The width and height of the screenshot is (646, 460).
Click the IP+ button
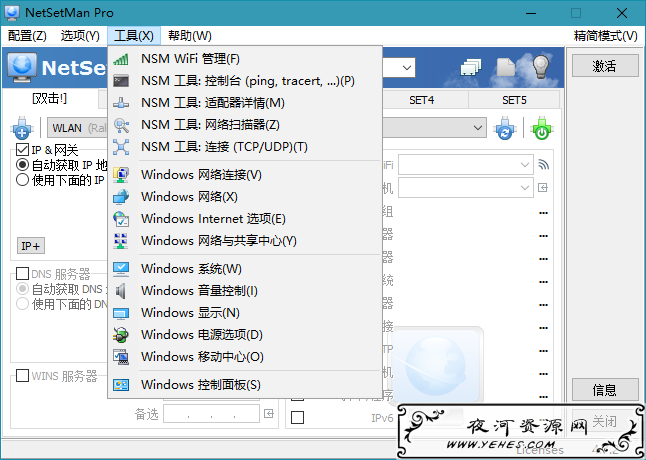pos(31,246)
